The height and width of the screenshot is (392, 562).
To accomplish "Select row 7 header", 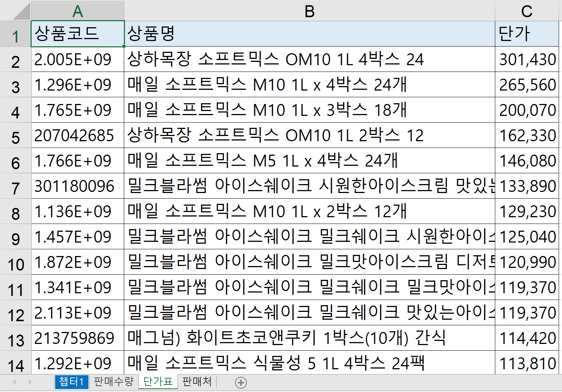I will click(15, 186).
